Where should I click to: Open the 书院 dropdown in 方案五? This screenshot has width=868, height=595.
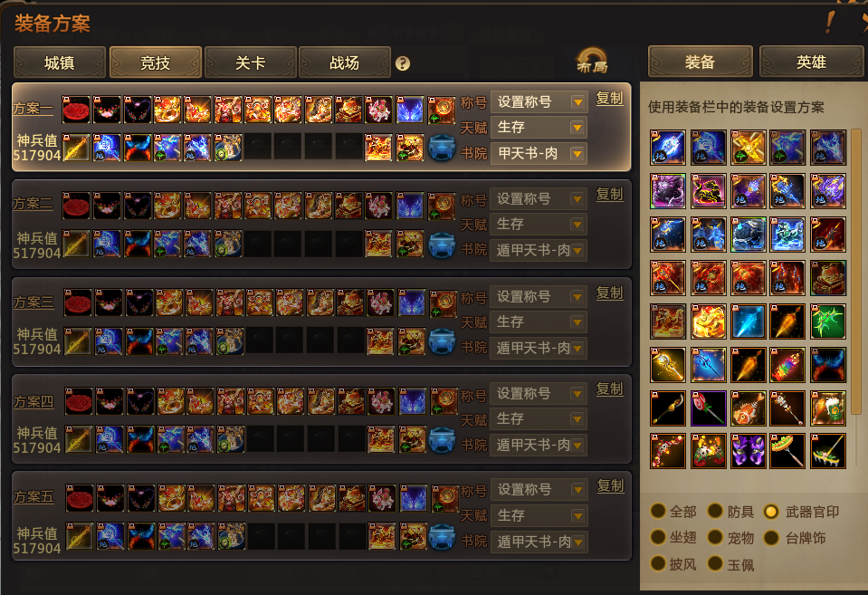pyautogui.click(x=539, y=542)
